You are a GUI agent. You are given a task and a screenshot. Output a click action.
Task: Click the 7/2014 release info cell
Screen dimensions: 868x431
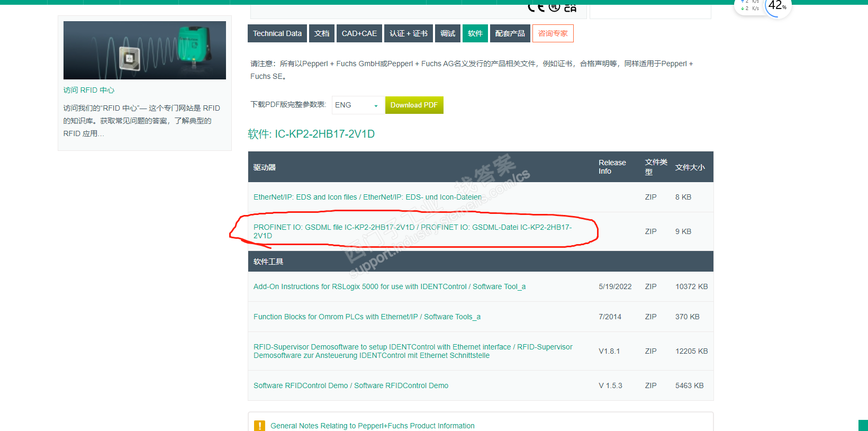click(x=610, y=317)
